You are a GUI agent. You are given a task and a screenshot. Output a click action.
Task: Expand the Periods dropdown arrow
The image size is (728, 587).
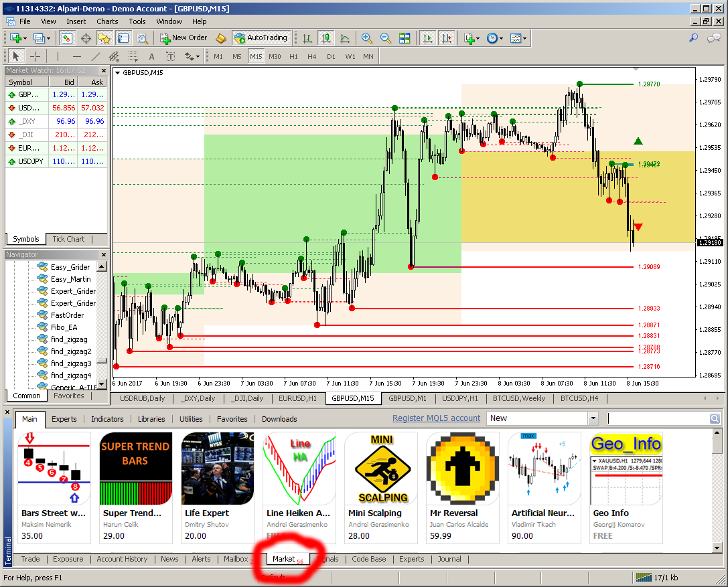(501, 39)
